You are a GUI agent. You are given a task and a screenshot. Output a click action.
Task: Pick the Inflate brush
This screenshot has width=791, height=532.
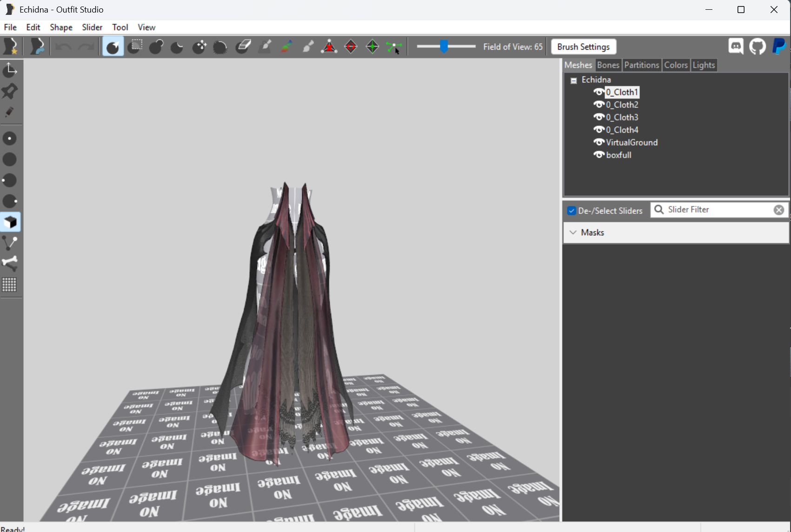point(156,47)
